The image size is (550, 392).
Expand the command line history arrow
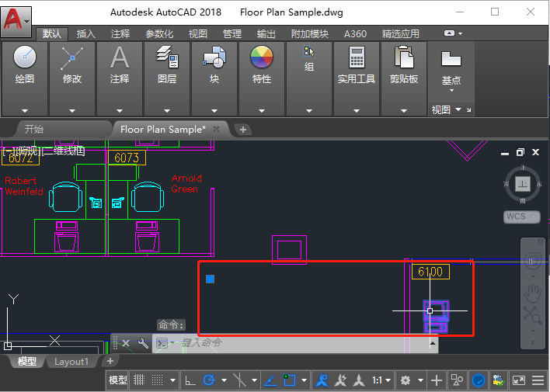click(x=433, y=343)
